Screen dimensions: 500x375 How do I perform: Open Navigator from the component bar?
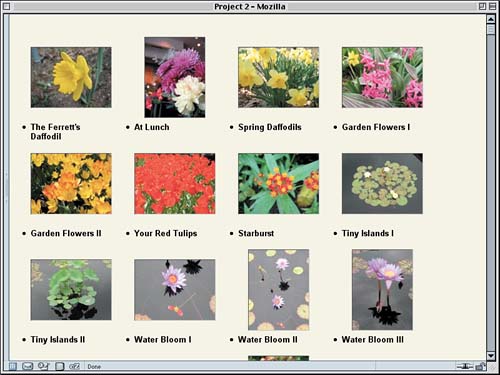coord(12,366)
